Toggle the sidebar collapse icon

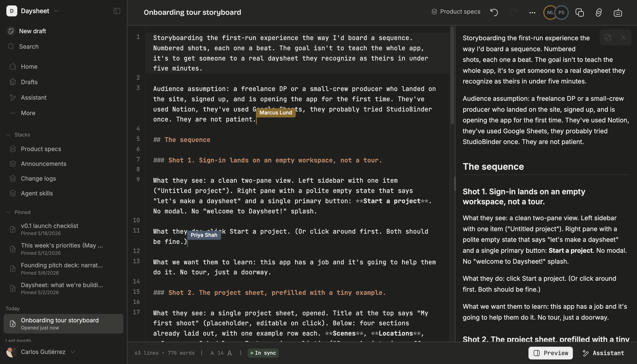117,11
